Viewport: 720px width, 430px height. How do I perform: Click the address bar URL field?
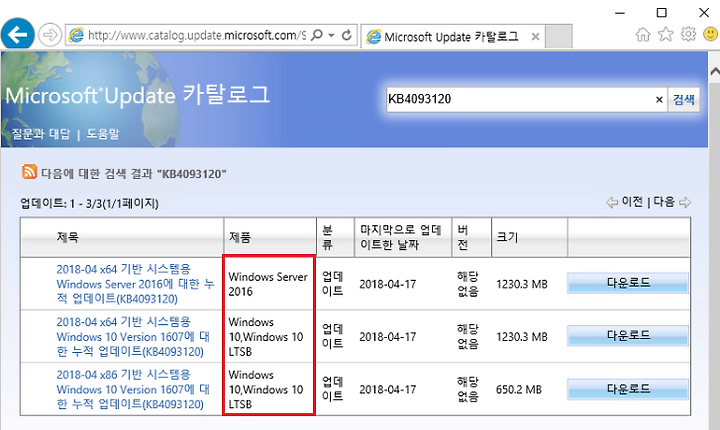[x=197, y=35]
